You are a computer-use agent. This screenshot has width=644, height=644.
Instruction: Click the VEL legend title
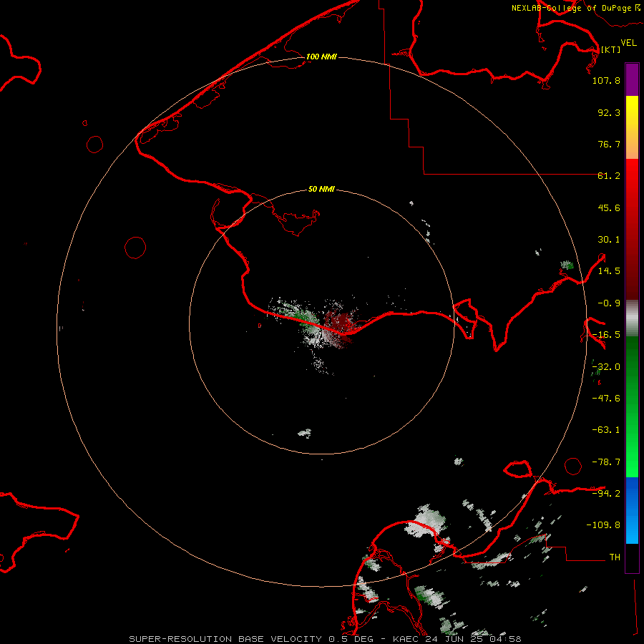tap(628, 43)
